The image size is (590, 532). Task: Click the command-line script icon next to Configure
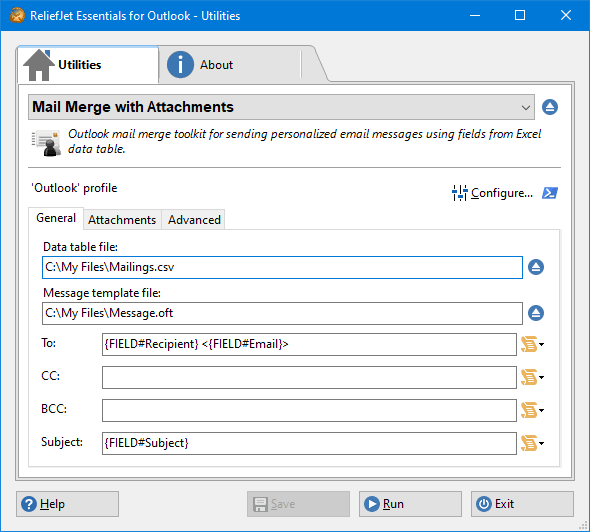(550, 193)
